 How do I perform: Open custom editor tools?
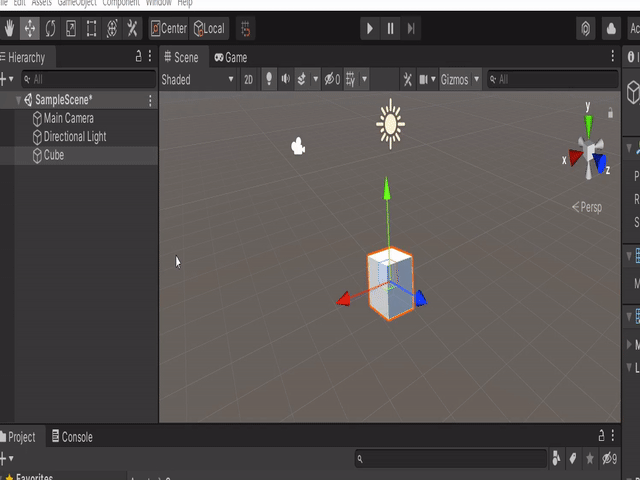click(x=132, y=29)
